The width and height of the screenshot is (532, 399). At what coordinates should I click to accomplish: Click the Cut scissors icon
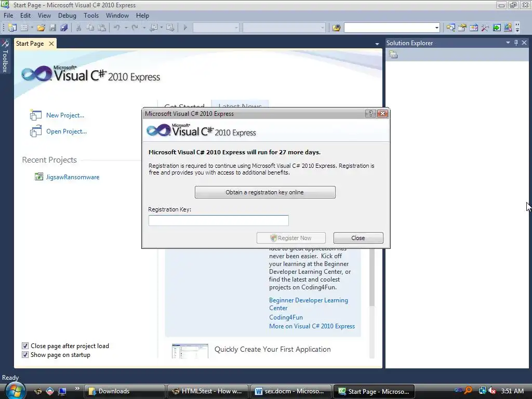pos(79,28)
